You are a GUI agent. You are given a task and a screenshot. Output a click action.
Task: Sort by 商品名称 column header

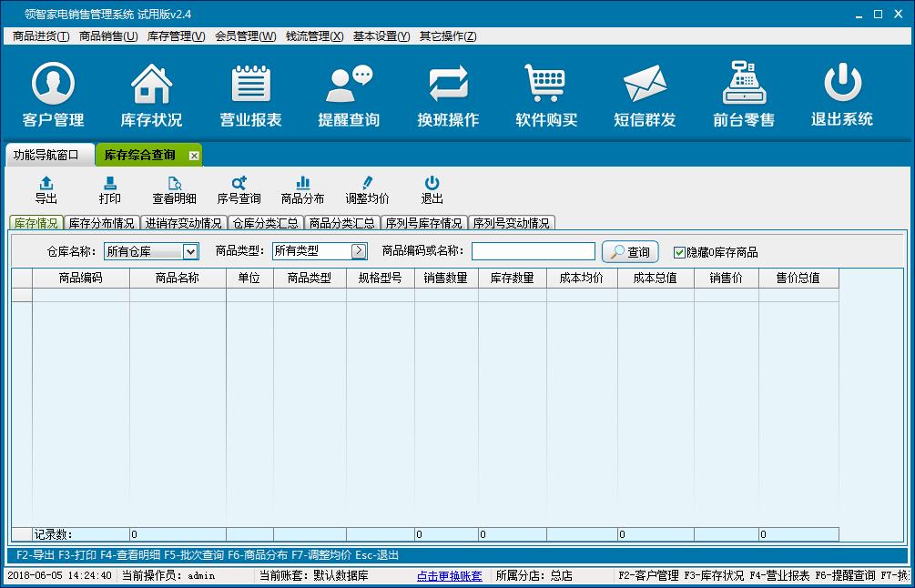[x=178, y=279]
